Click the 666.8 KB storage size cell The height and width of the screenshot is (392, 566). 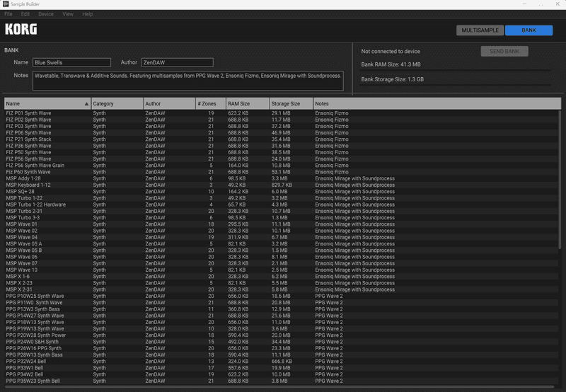[x=282, y=362]
